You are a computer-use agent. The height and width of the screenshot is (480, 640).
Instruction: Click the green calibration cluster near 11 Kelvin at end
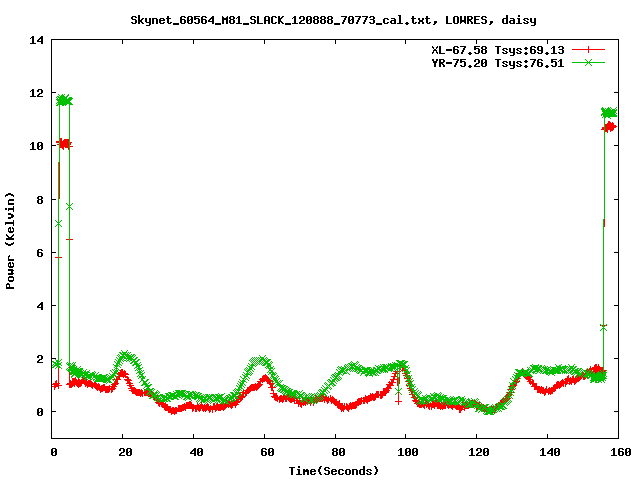[609, 113]
